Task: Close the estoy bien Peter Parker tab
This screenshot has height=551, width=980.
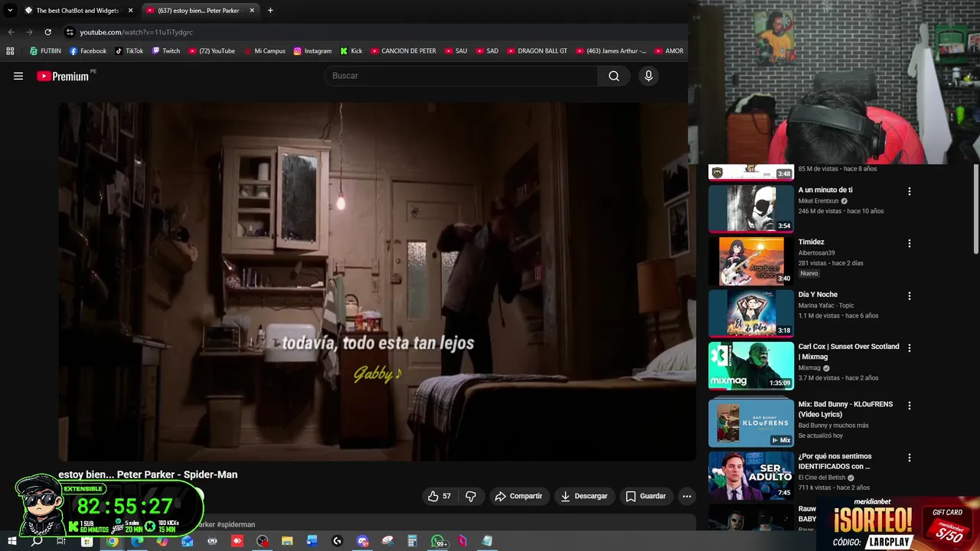Action: (x=252, y=10)
